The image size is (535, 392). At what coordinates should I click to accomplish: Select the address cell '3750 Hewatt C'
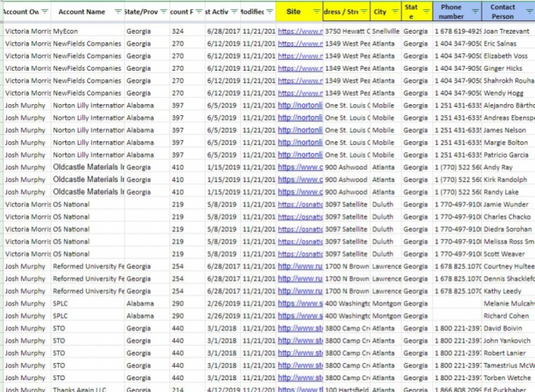(347, 31)
